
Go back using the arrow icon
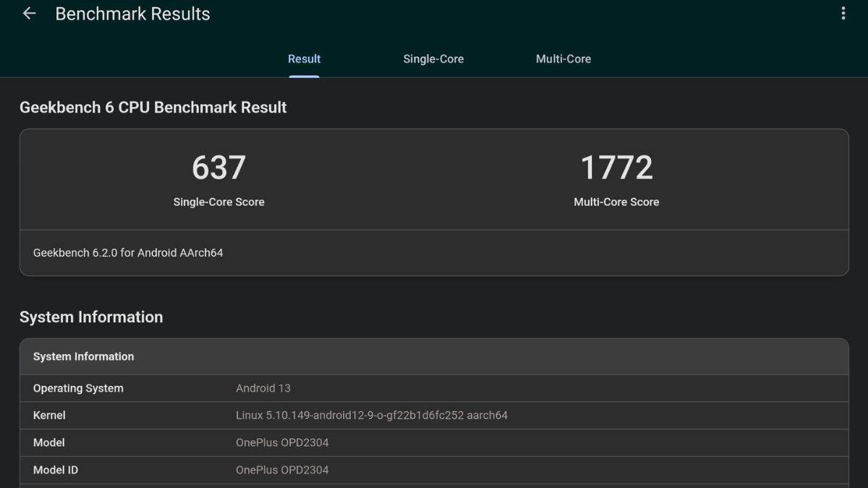click(29, 14)
